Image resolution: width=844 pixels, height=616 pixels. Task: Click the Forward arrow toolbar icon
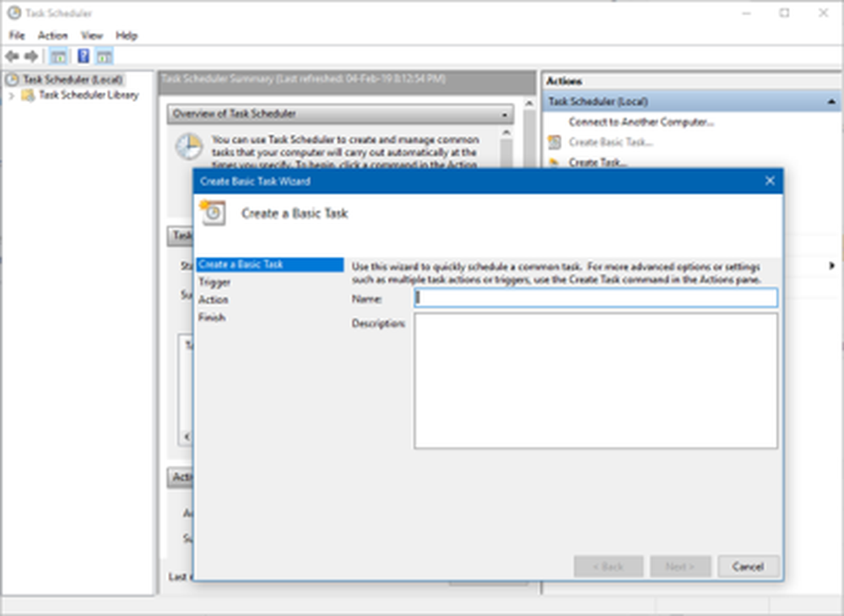pyautogui.click(x=31, y=57)
